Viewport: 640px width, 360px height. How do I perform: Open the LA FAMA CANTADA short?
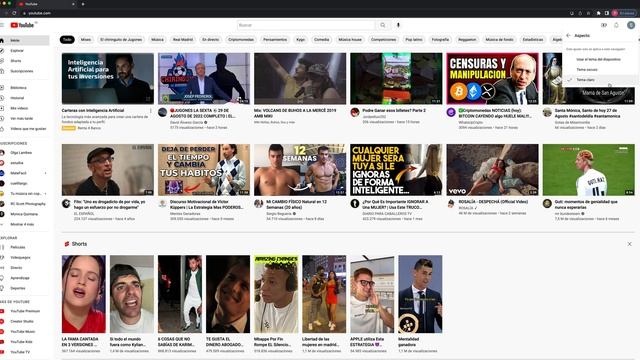(84, 294)
